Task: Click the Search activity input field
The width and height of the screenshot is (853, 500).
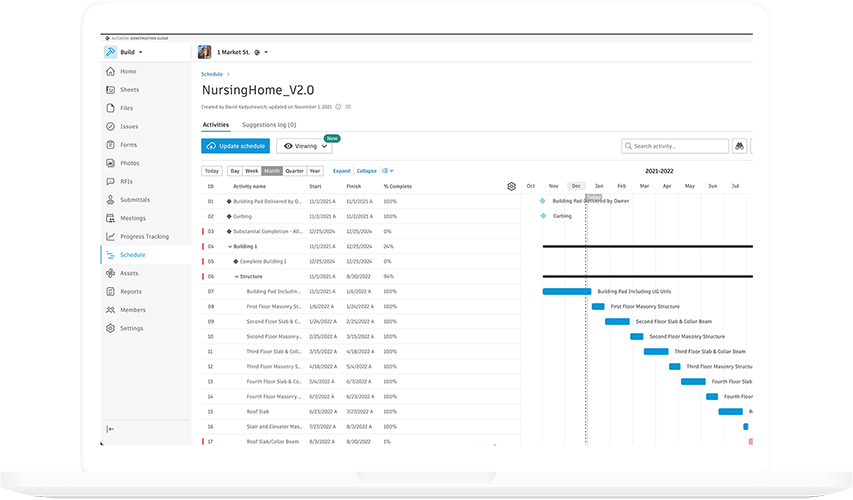Action: pos(679,146)
